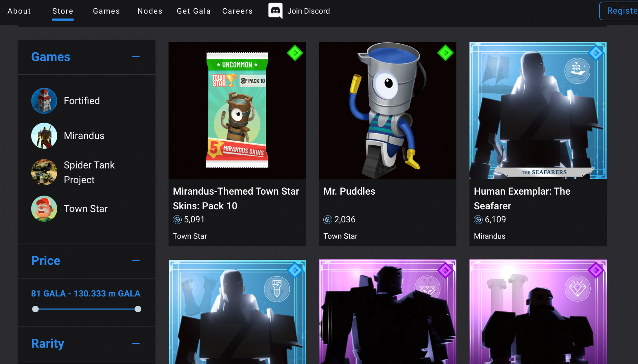Collapse the Rarity filter section
Screen dimensions: 638x364
pos(136,343)
